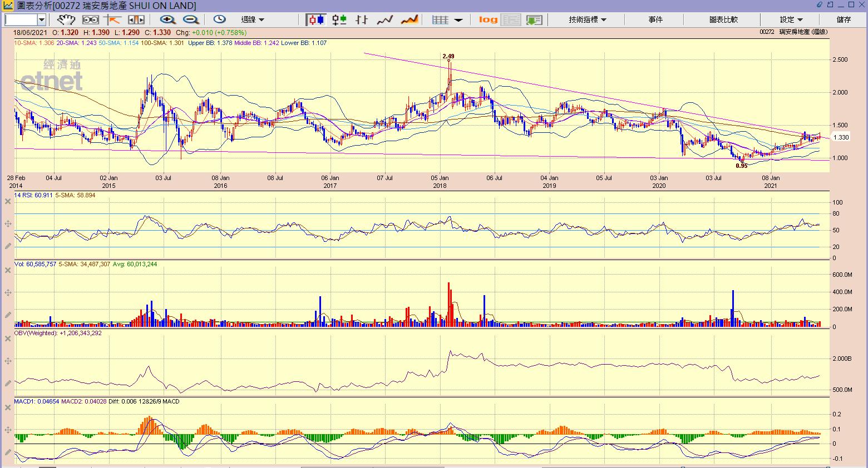
Task: Switch to area mountain chart type
Action: pos(410,19)
